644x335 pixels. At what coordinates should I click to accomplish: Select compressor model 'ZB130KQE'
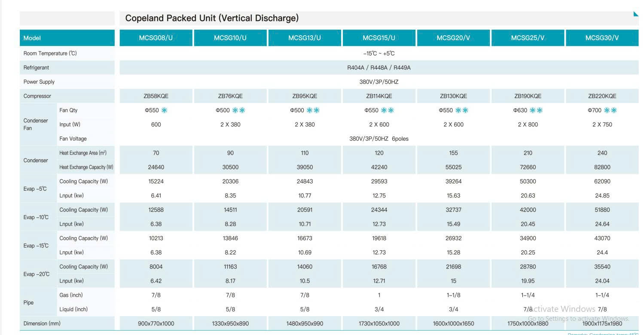[x=453, y=96]
